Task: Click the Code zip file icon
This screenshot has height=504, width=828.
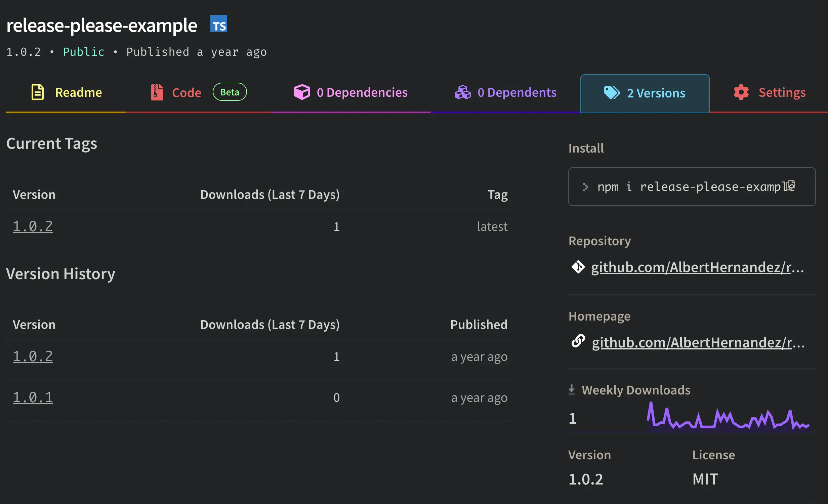Action: pyautogui.click(x=157, y=92)
